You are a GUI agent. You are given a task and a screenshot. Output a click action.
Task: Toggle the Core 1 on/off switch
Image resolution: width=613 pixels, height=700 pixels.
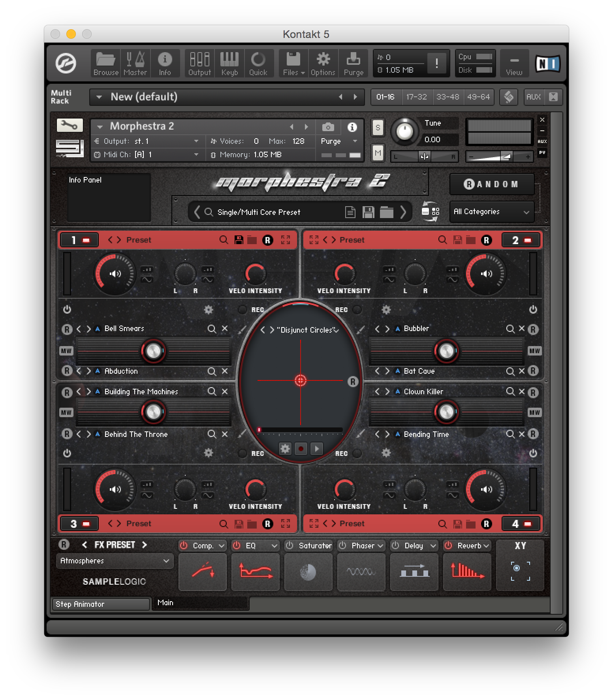[x=79, y=240]
